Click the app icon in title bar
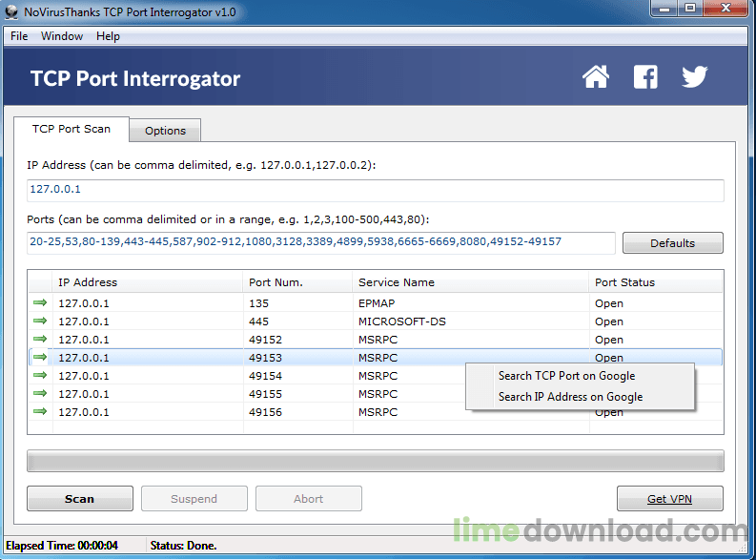This screenshot has height=560, width=756. pos(11,12)
